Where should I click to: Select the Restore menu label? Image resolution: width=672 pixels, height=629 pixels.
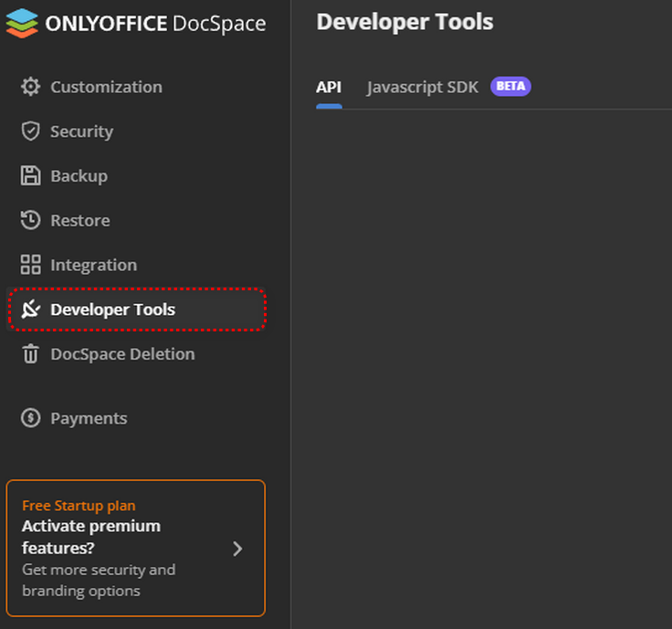80,220
